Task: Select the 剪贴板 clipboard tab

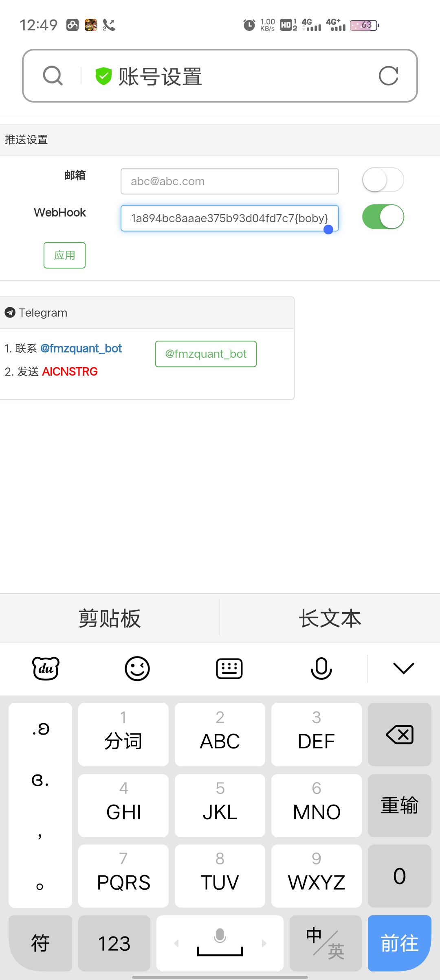Action: click(110, 618)
